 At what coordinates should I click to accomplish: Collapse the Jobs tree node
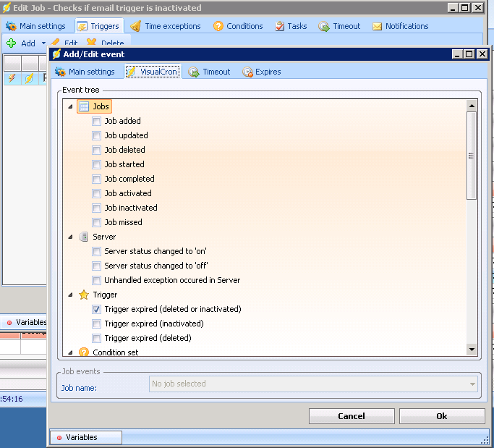tap(70, 106)
